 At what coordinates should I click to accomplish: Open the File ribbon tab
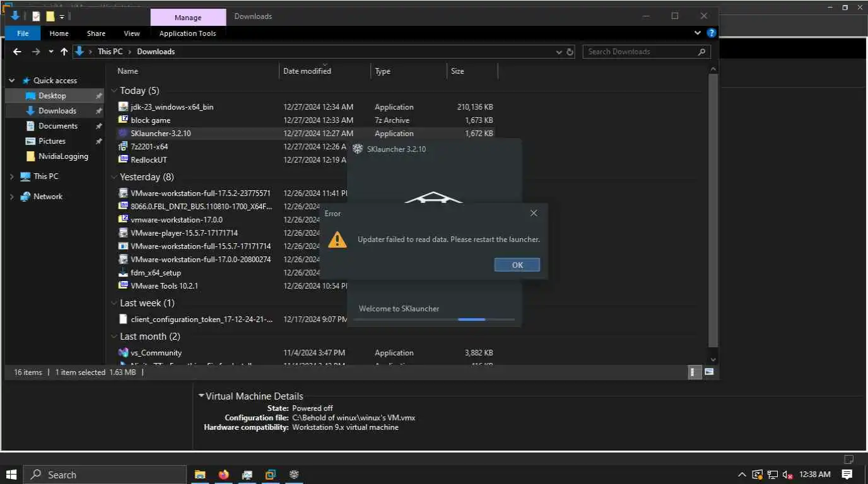pyautogui.click(x=23, y=33)
